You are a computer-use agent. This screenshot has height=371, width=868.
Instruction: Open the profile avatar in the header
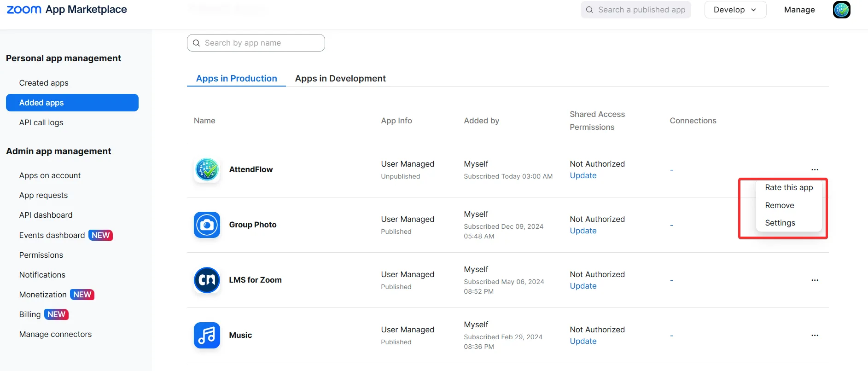841,10
